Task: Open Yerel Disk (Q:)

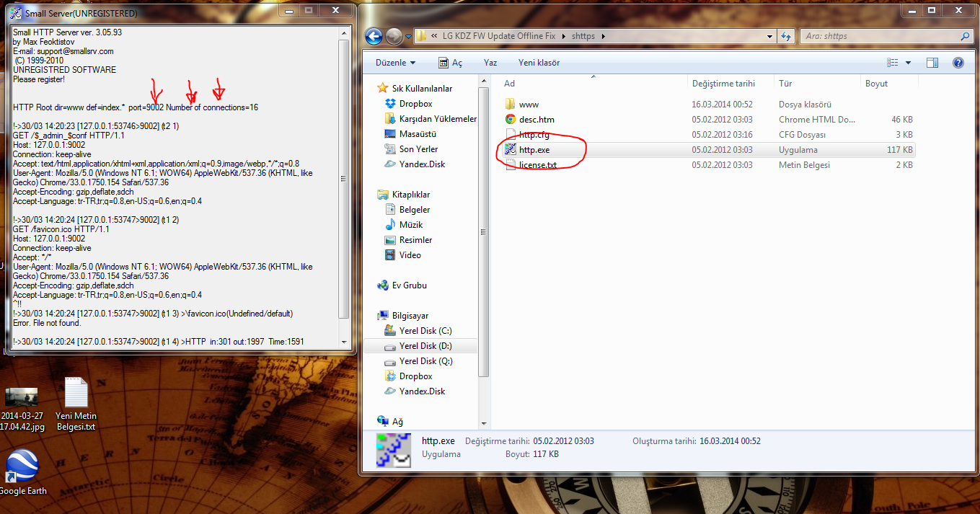Action: coord(425,361)
